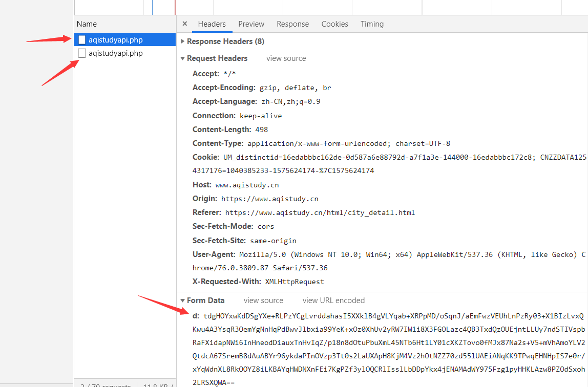Click view source beside Request Headers

(286, 58)
